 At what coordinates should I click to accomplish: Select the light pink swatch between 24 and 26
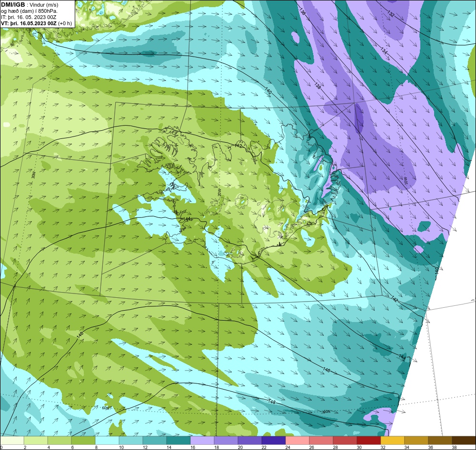pos(297,440)
